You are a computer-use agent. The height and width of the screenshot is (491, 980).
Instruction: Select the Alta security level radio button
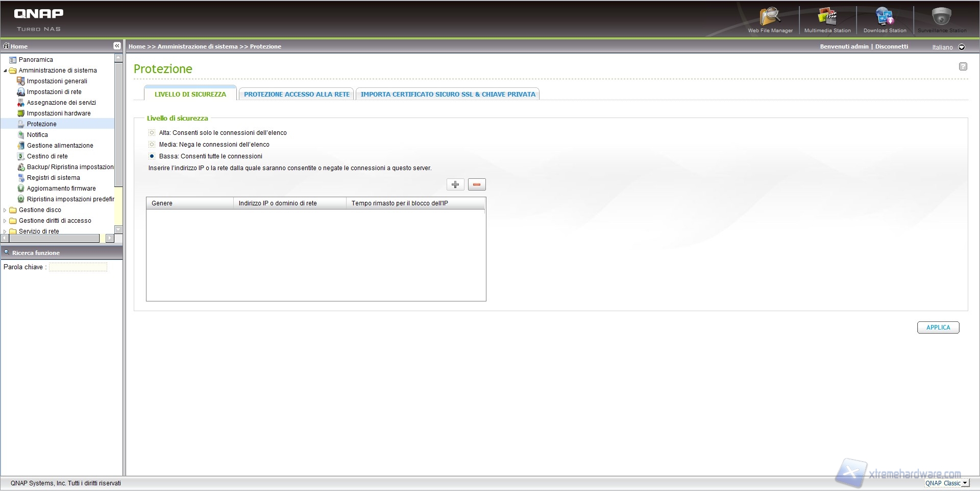tap(152, 133)
